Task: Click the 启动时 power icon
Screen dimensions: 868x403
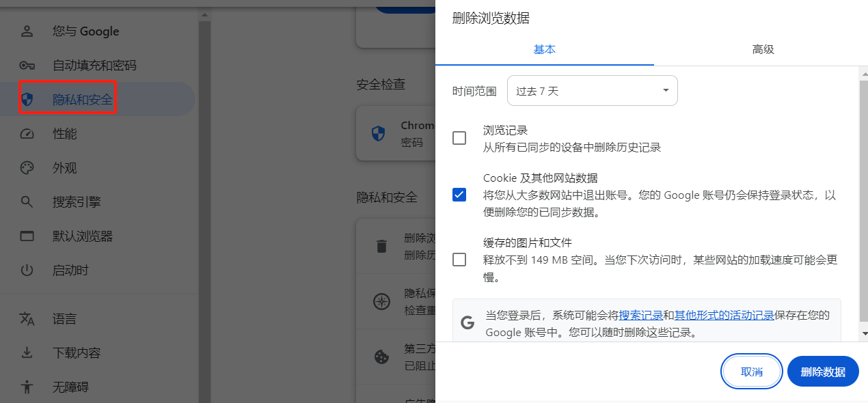Action: point(27,270)
